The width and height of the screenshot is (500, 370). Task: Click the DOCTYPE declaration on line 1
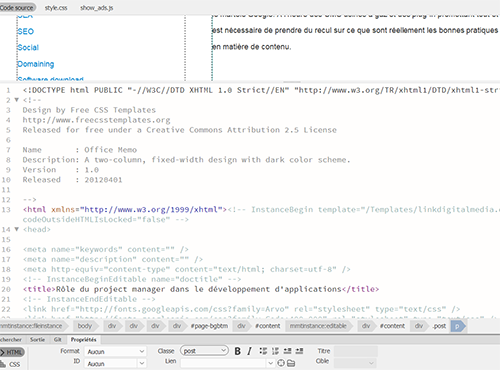click(261, 90)
